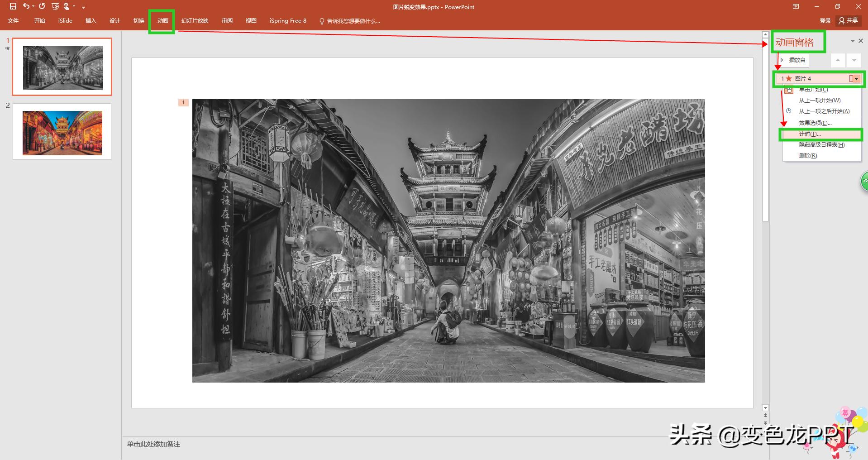Open Customize Quick Access Toolbar dropdown
Image resolution: width=868 pixels, height=460 pixels.
[83, 6]
